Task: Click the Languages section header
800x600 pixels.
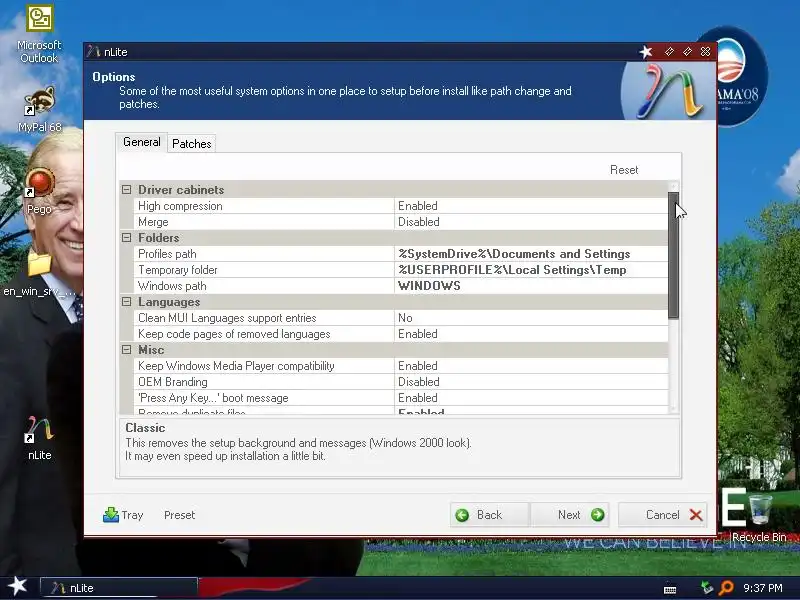Action: point(169,302)
